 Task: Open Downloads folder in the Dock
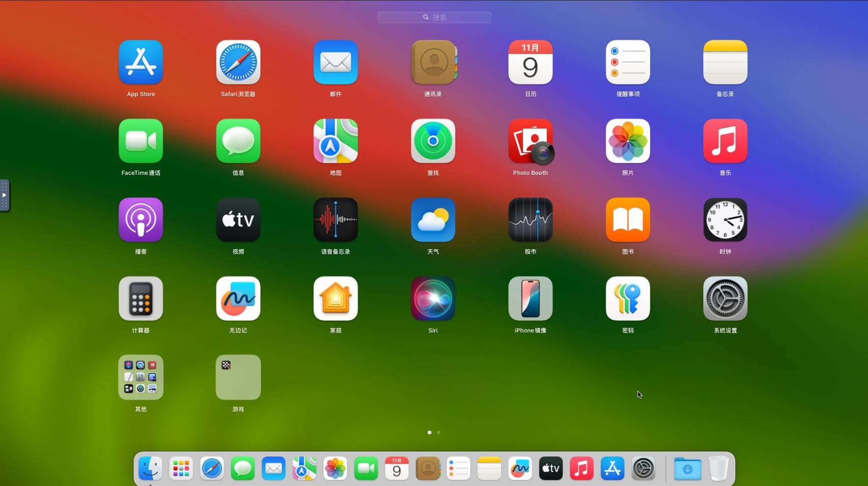(x=687, y=468)
